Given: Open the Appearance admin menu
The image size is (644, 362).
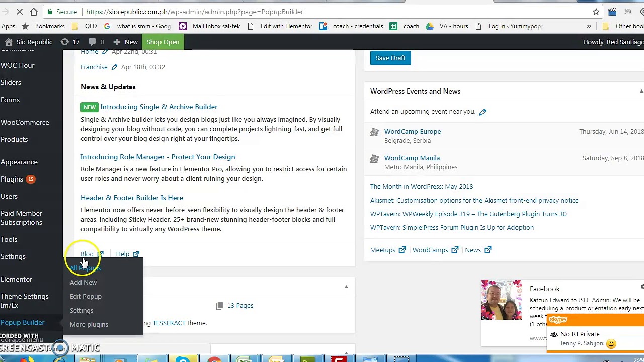Looking at the screenshot, I should [19, 162].
